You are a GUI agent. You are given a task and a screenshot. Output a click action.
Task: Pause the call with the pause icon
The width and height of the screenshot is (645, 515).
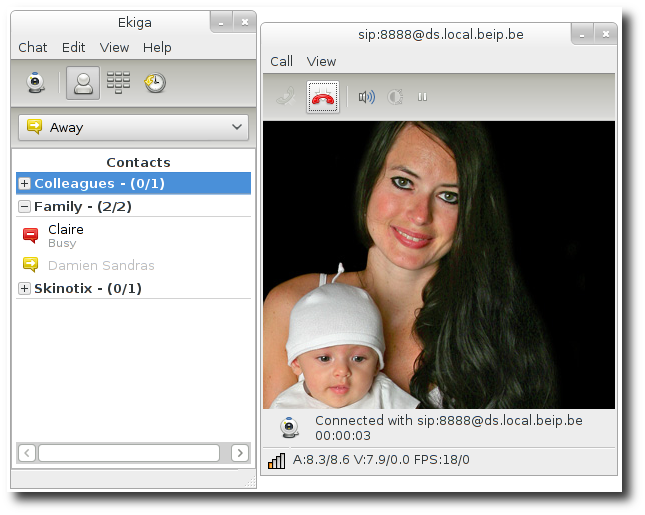click(x=422, y=97)
